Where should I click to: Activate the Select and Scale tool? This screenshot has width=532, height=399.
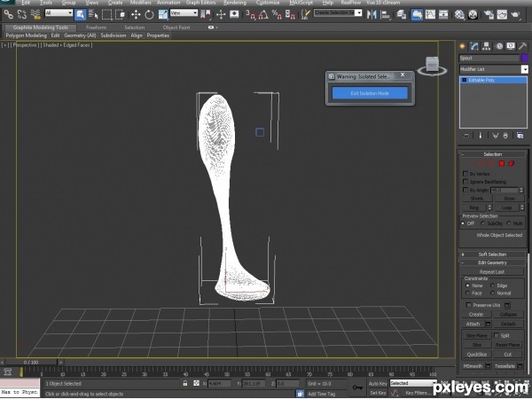[x=163, y=14]
